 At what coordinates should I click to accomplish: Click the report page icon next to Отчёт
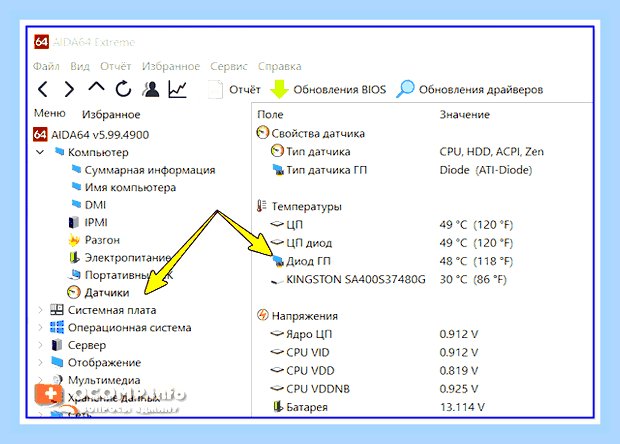215,89
